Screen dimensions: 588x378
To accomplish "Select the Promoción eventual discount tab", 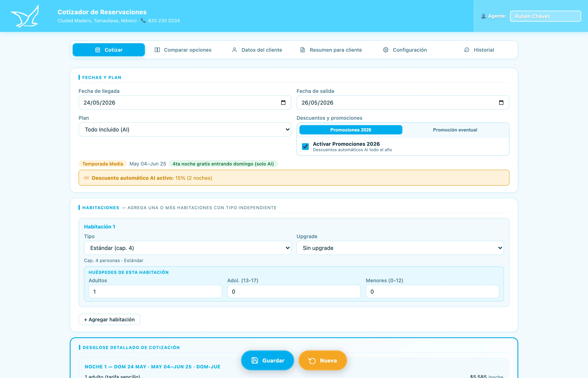I will coord(455,130).
